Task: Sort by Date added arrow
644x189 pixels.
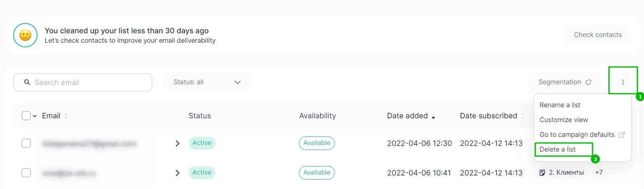Action: [433, 116]
